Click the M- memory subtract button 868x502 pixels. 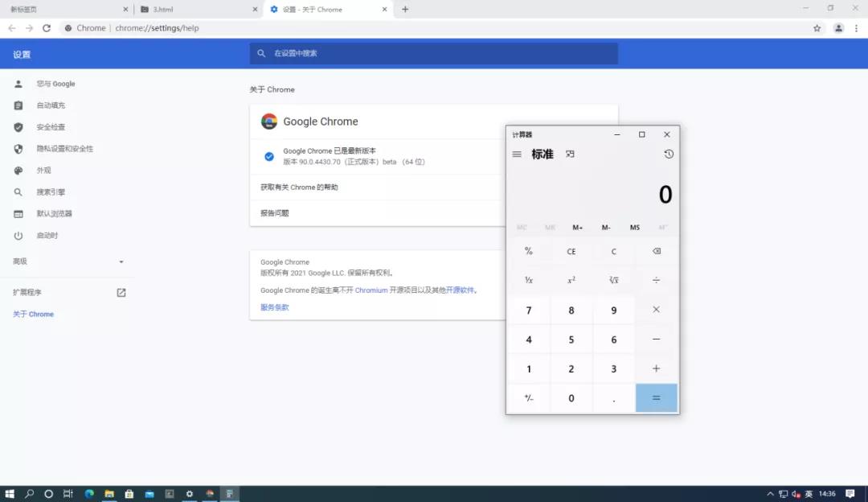point(606,228)
